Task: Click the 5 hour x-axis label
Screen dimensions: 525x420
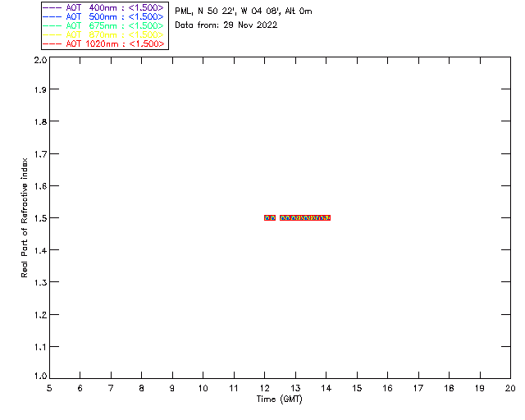Action: click(49, 388)
